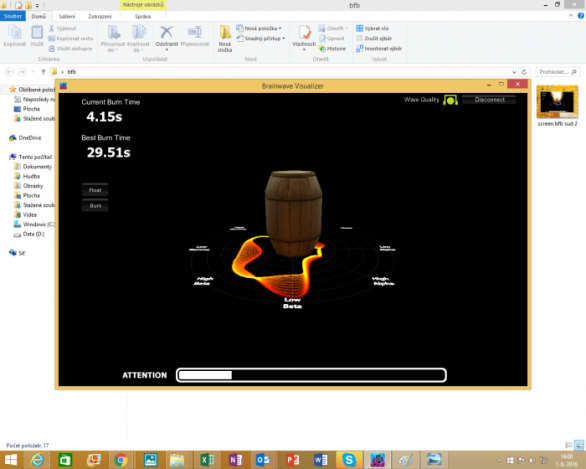Open Internet Explorer from the taskbar
This screenshot has height=469, width=586.
37,460
